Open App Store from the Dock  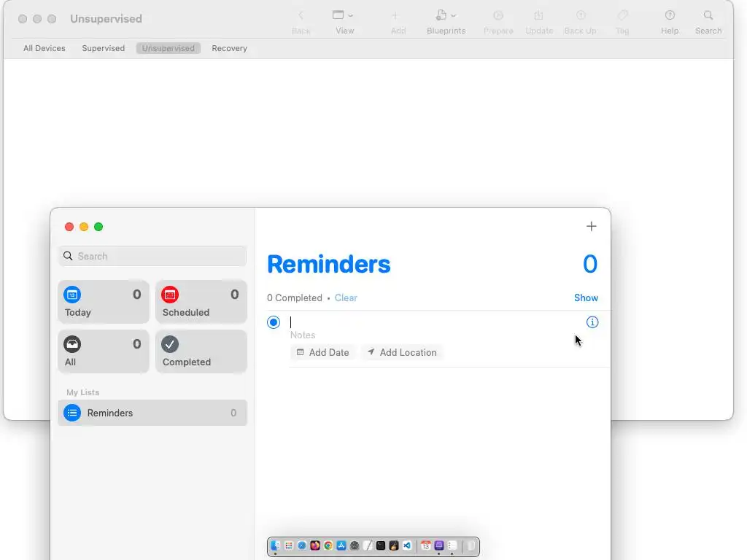point(341,545)
